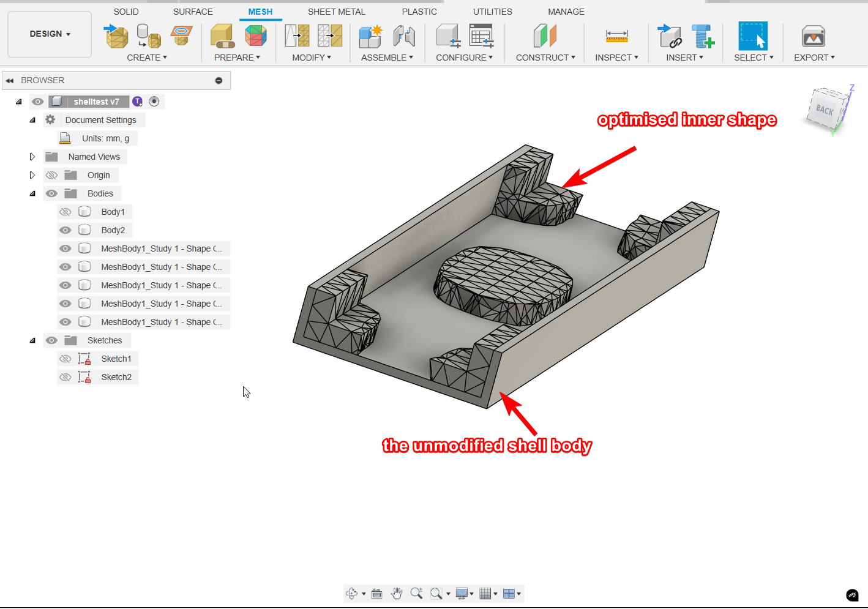Screen dimensions: 868x609
Task: Click the Grid and Snaps icon
Action: [x=485, y=594]
